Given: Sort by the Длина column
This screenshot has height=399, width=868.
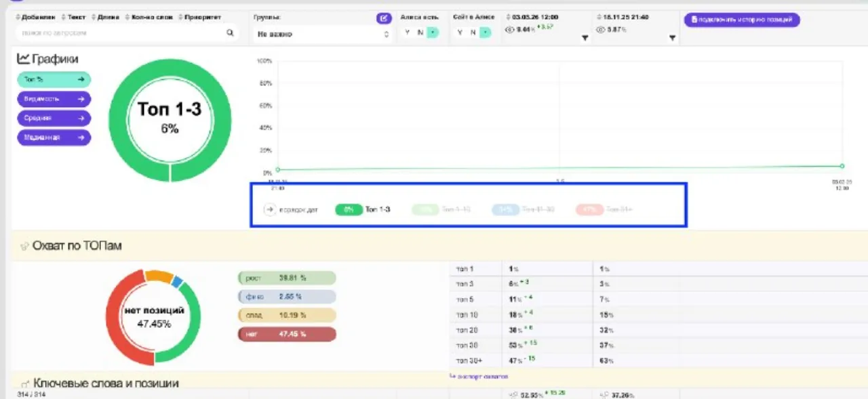Looking at the screenshot, I should tap(105, 18).
